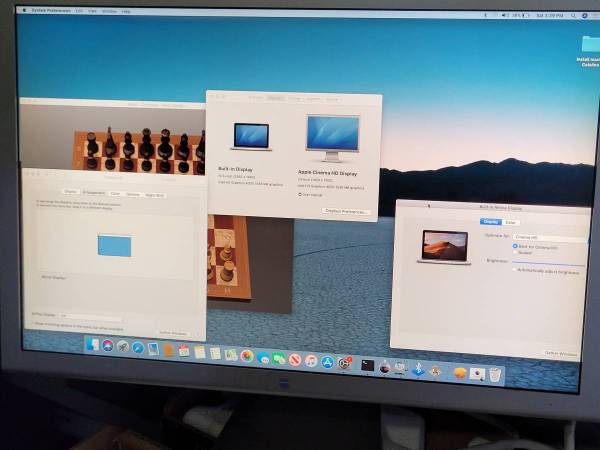The image size is (600, 450).
Task: Open Notes from the Dock
Action: click(200, 352)
